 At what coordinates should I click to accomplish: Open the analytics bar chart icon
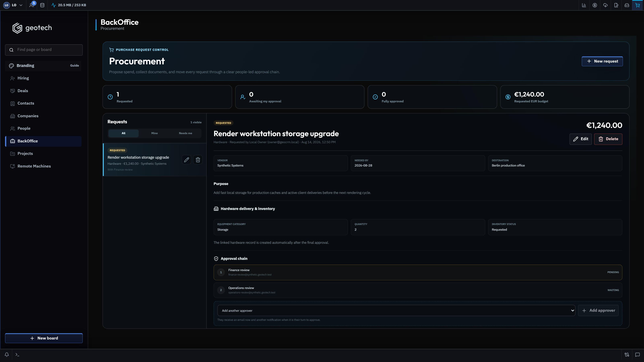(584, 5)
